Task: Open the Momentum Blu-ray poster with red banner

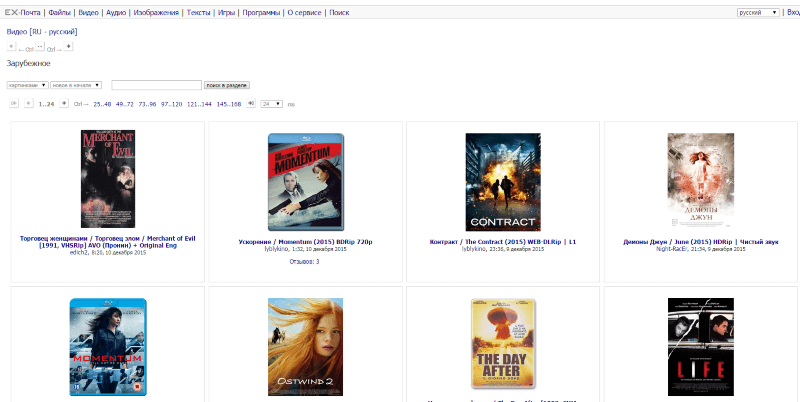Action: [306, 182]
